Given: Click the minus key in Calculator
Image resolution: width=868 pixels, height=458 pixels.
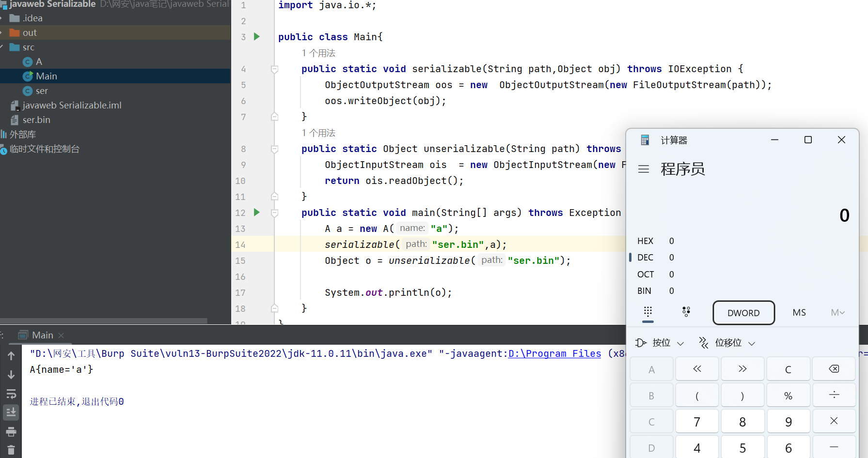Looking at the screenshot, I should coord(834,447).
